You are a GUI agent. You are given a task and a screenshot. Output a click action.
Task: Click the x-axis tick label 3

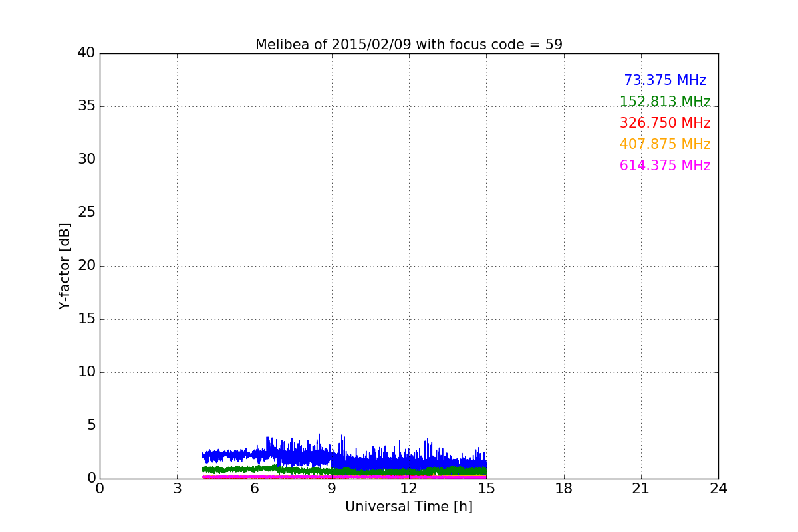pyautogui.click(x=177, y=489)
